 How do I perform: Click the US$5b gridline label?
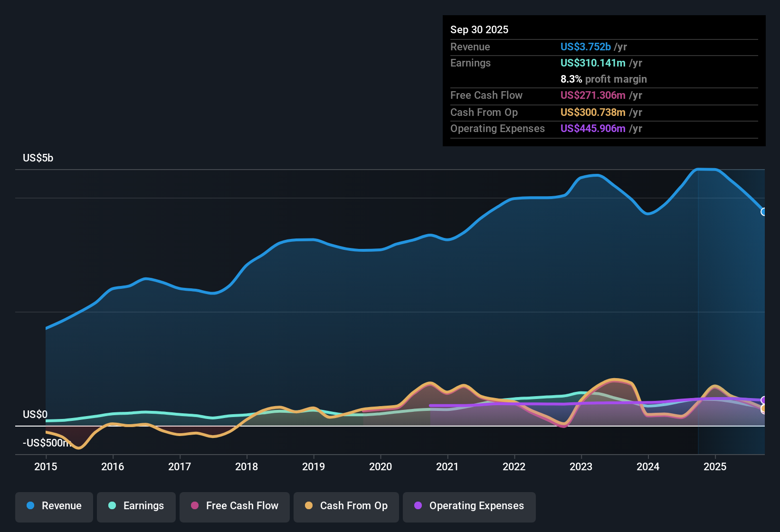point(38,158)
